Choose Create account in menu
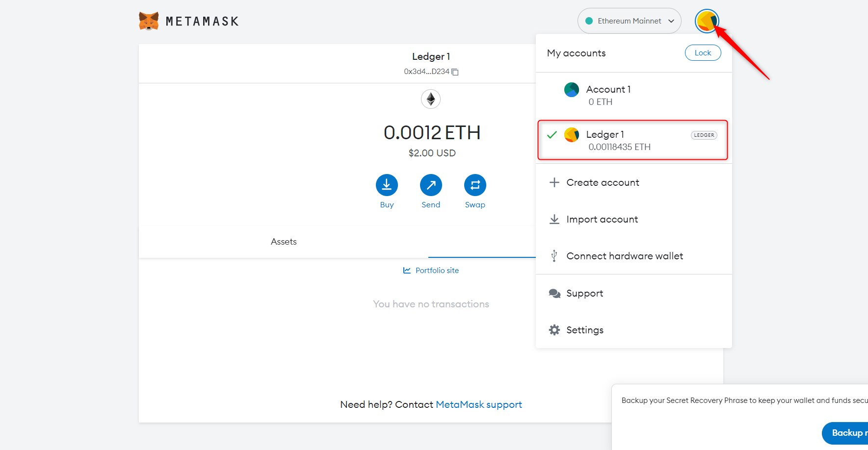Screen dimensions: 868x450 (603, 182)
